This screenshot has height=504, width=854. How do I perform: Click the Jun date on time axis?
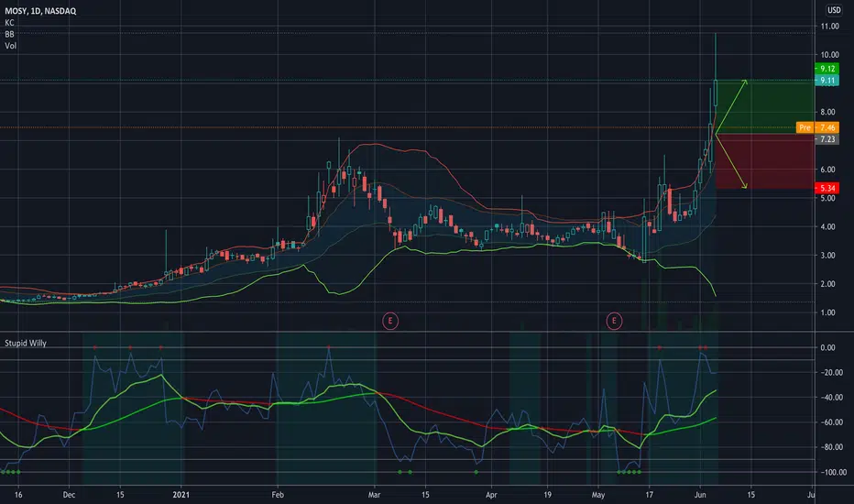click(x=700, y=495)
